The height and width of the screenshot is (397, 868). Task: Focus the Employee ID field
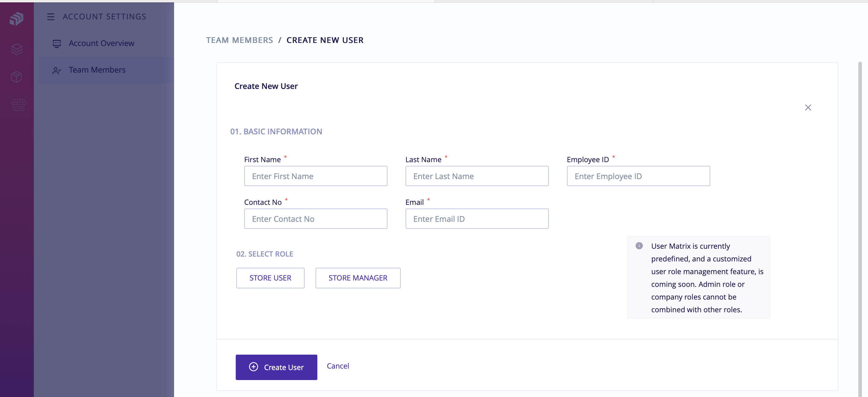638,176
